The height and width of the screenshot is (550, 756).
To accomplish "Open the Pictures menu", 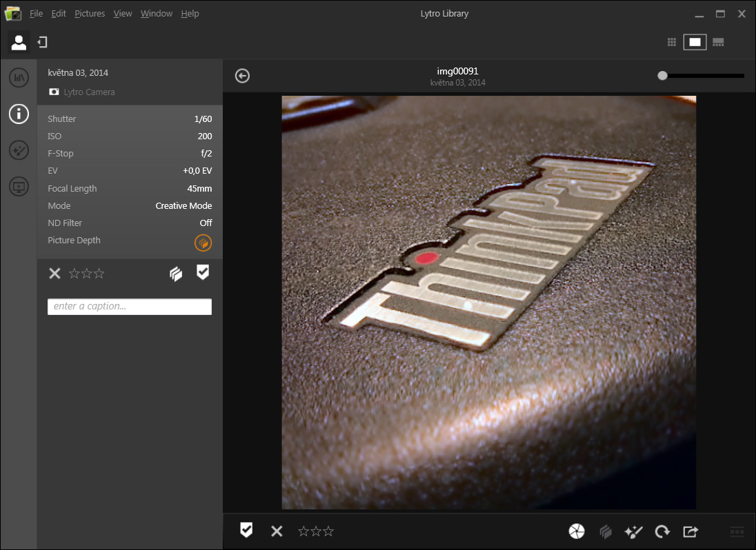I will tap(90, 14).
